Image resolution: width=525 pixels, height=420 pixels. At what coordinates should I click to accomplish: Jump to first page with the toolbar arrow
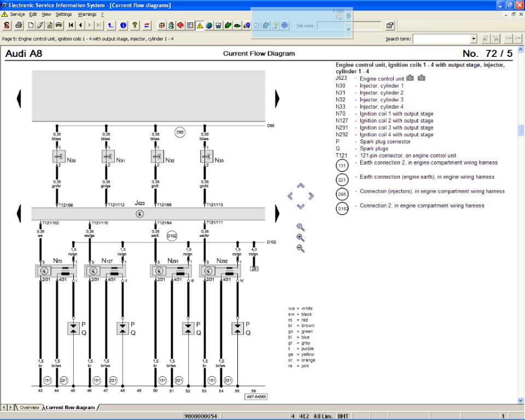pos(71,25)
